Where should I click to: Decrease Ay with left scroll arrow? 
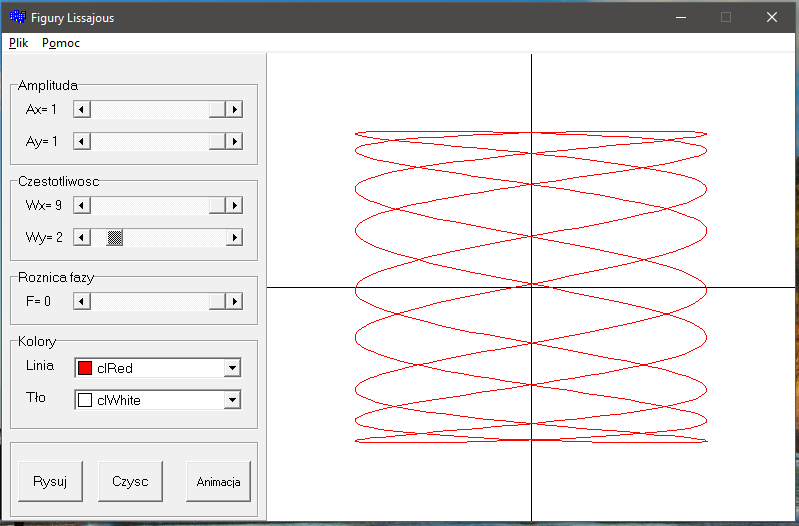pos(82,141)
